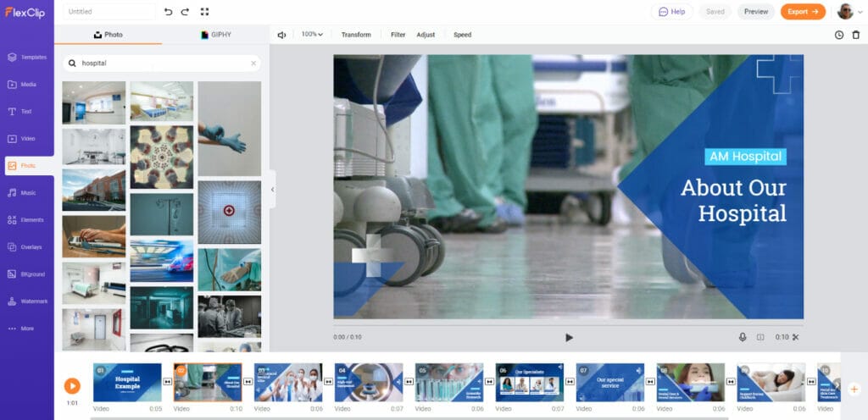Click the split clip icon beside microphone
Image resolution: width=868 pixels, height=420 pixels.
760,337
